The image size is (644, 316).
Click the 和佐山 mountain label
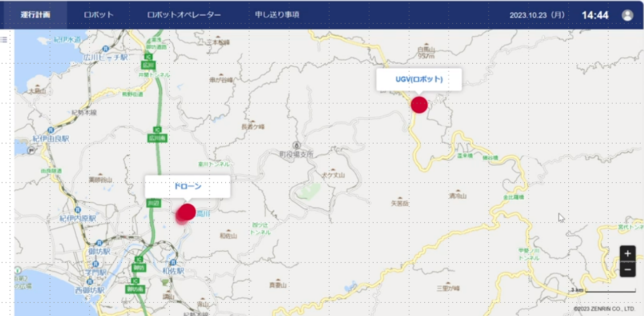tap(228, 236)
